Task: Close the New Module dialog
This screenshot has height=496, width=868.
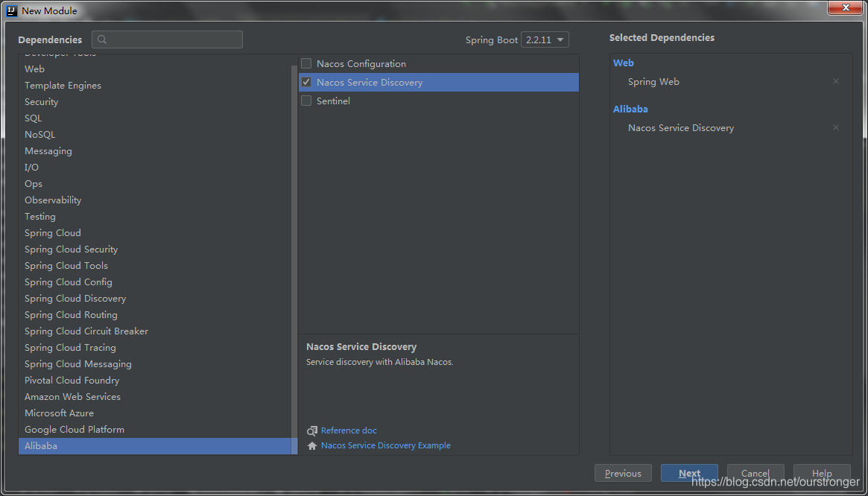Action: tap(846, 7)
